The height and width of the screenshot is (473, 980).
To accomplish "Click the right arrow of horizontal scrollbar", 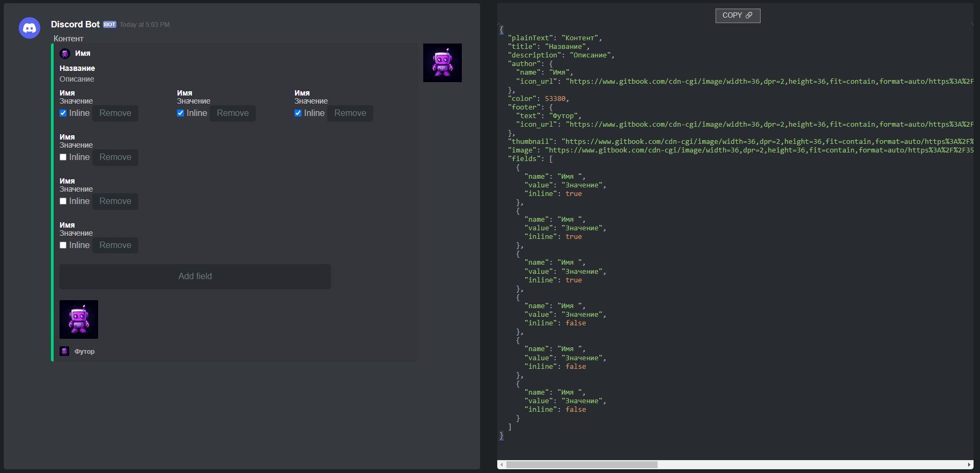I will [969, 464].
